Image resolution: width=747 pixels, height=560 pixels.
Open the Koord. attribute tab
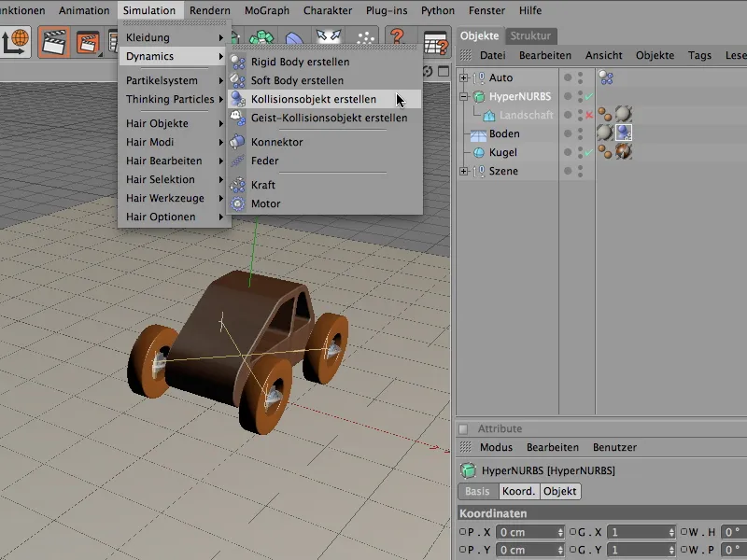click(518, 491)
